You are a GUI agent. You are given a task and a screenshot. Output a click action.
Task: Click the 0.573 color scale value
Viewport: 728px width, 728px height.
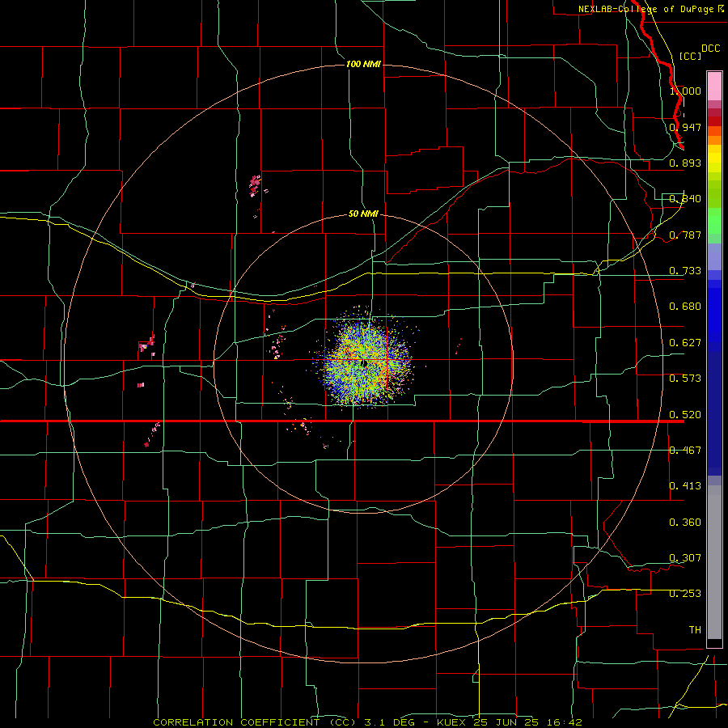tap(685, 379)
